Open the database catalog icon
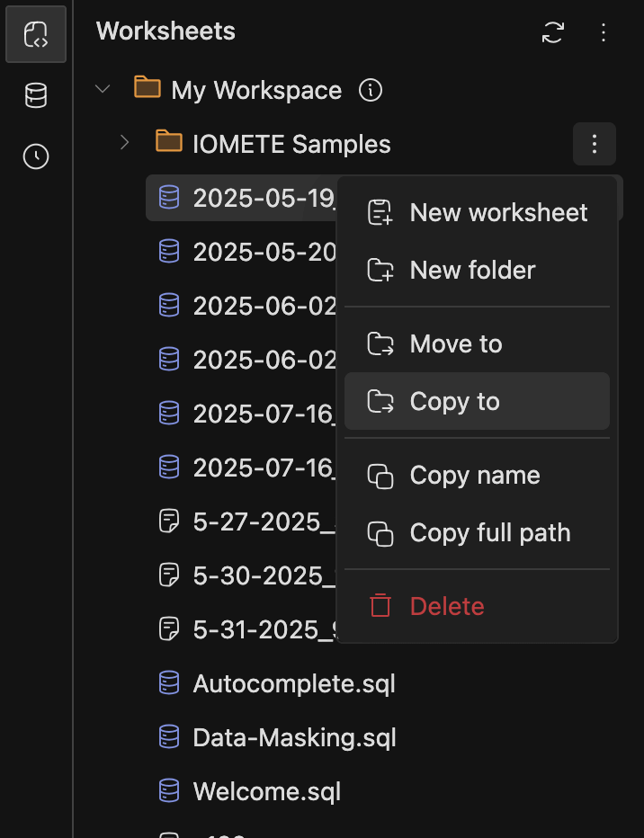 tap(35, 94)
